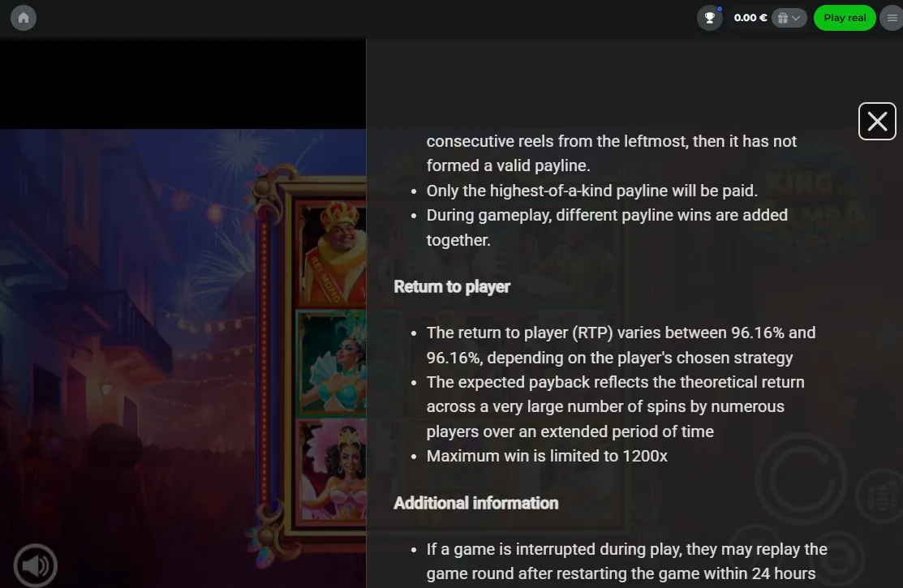
Task: Open the trophy tournaments icon
Action: pyautogui.click(x=709, y=18)
